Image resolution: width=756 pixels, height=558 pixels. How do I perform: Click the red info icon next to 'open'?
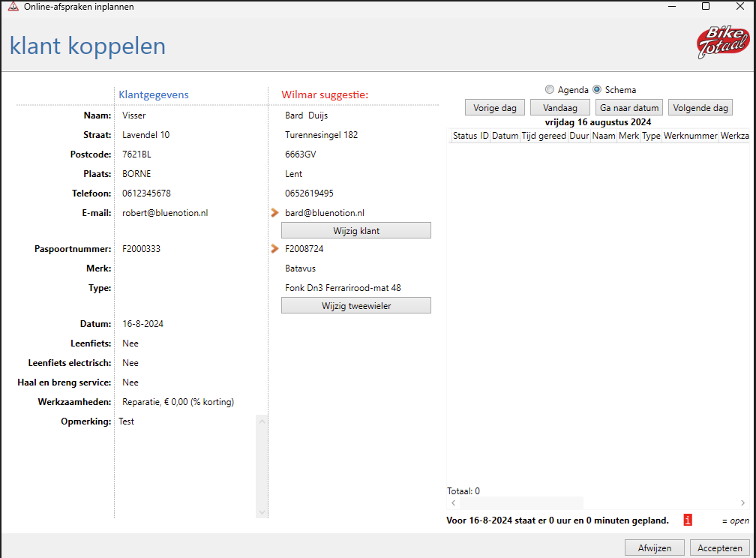pyautogui.click(x=687, y=520)
